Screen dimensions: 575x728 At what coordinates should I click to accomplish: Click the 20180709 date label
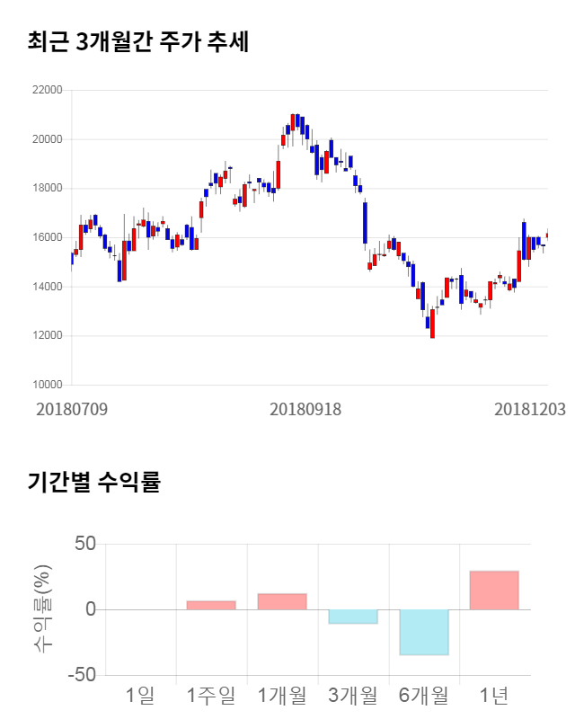click(x=72, y=409)
